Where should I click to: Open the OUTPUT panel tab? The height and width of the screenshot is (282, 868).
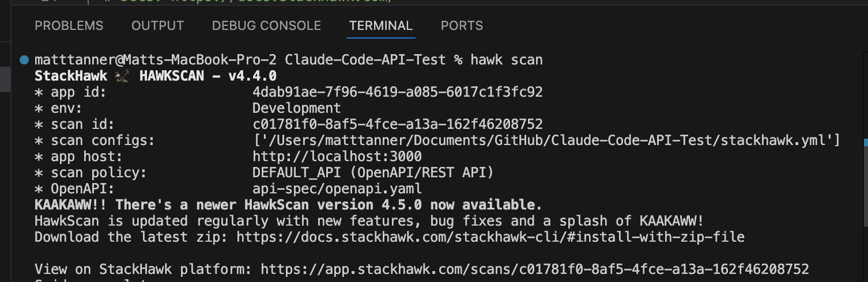click(157, 26)
